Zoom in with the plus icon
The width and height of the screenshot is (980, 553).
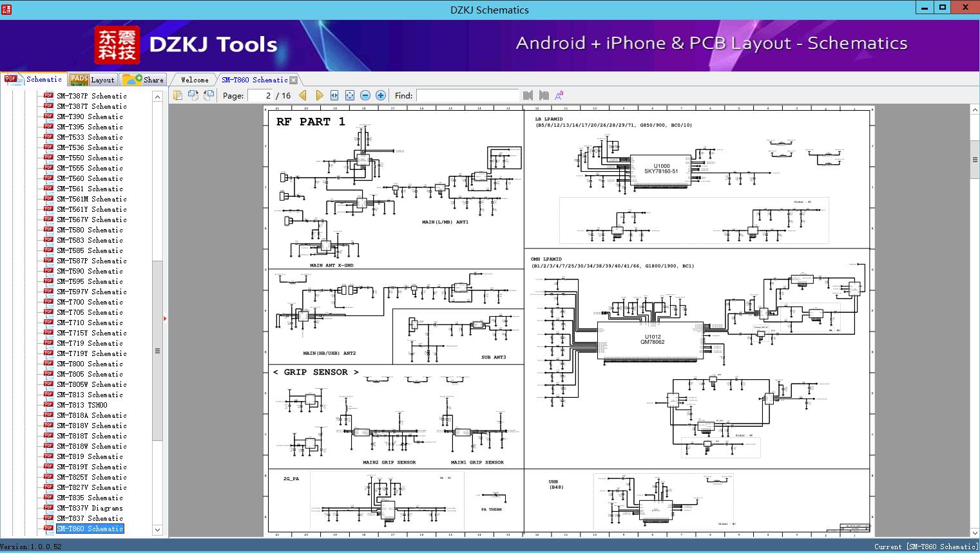tap(381, 95)
